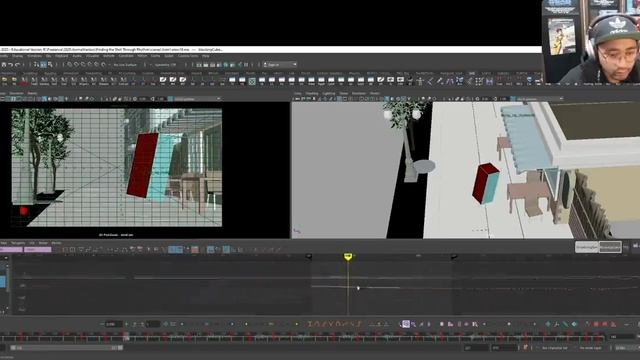The width and height of the screenshot is (640, 360).
Task: Click the humanoid figure shelf icon
Action: (x=420, y=82)
